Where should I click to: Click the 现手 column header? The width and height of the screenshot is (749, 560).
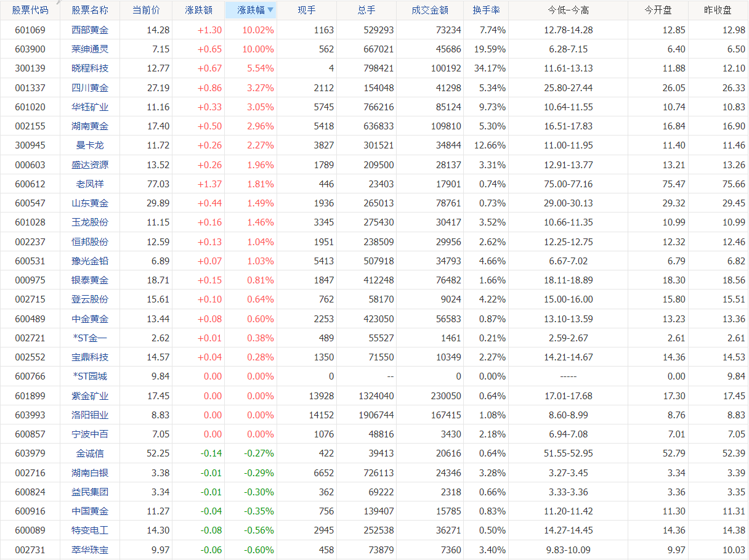[306, 10]
